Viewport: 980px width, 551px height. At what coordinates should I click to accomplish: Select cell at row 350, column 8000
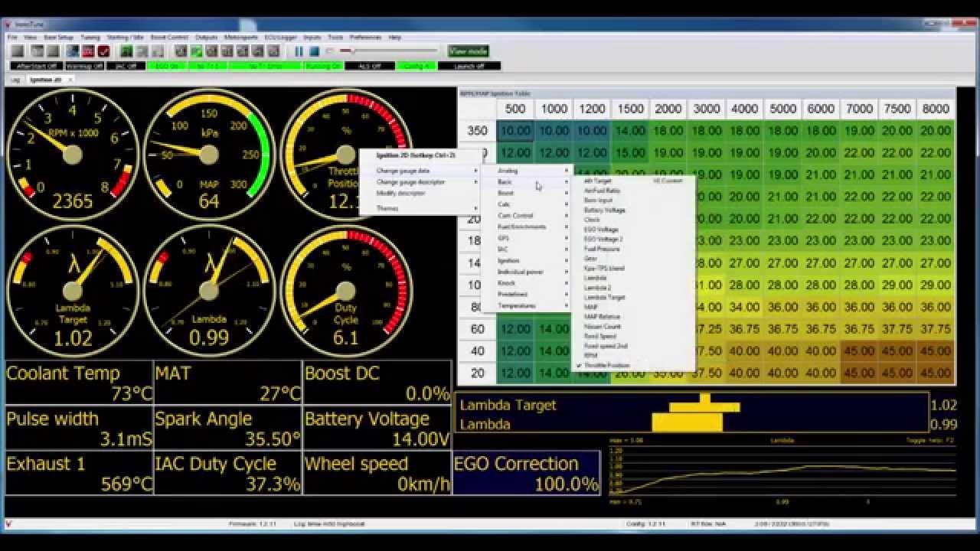pyautogui.click(x=936, y=131)
